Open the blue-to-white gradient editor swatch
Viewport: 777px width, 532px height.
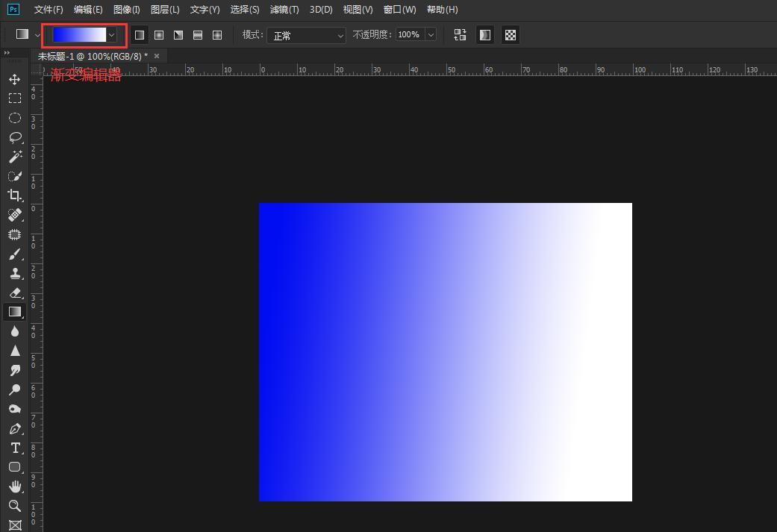pos(79,34)
